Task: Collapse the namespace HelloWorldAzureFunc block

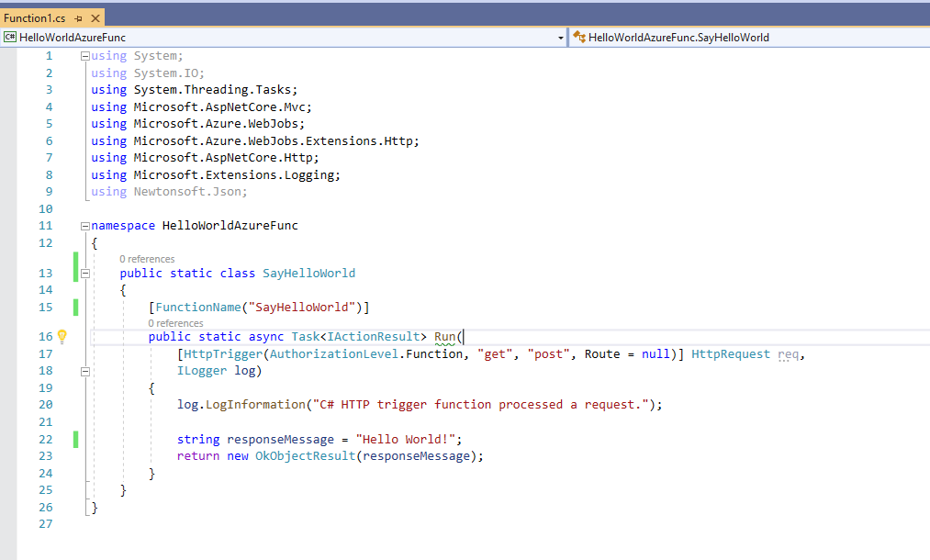Action: click(x=84, y=226)
